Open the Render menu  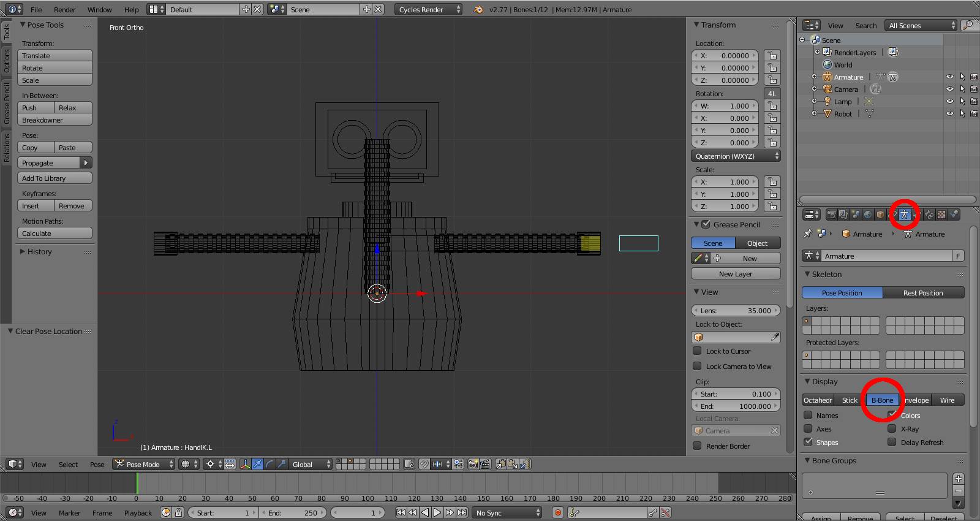click(x=64, y=10)
